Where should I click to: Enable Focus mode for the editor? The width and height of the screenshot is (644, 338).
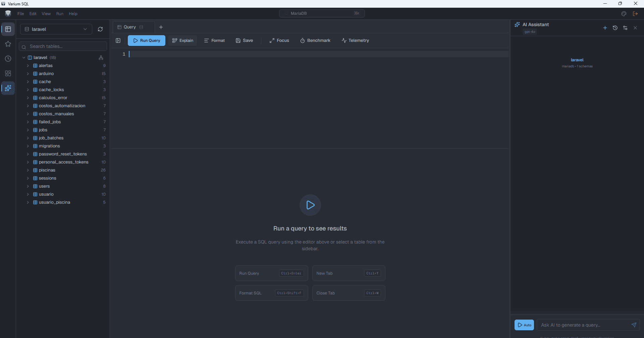pos(279,41)
